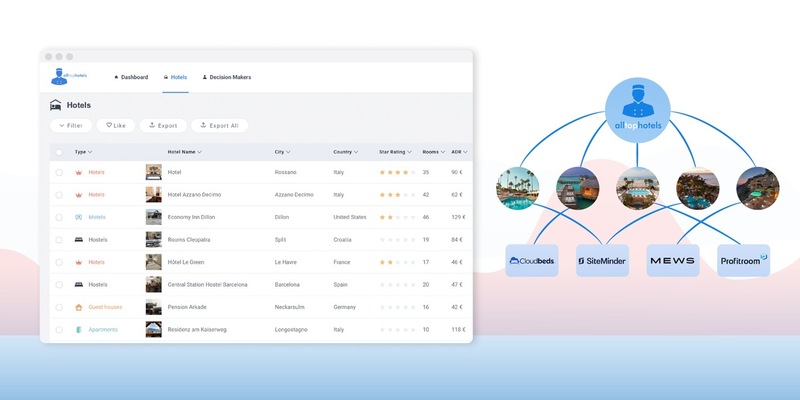The width and height of the screenshot is (800, 400).
Task: Click the alltophotels logo in the header
Action: [x=69, y=77]
